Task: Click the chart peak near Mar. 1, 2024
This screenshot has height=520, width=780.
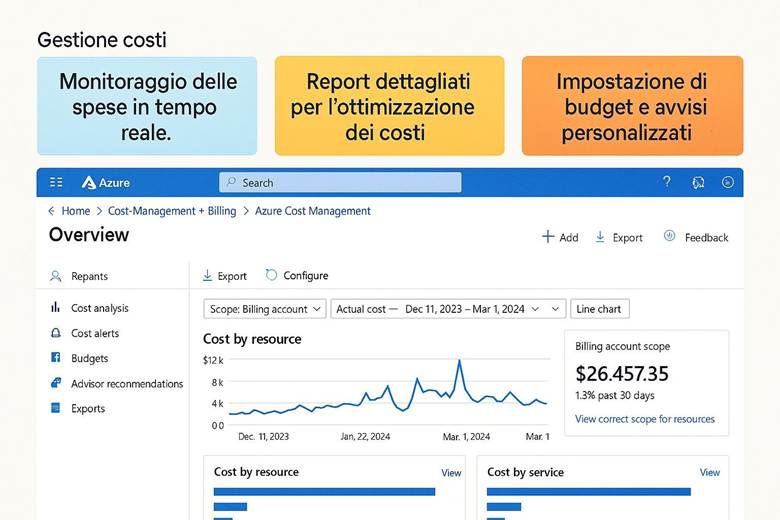Action: click(x=459, y=361)
